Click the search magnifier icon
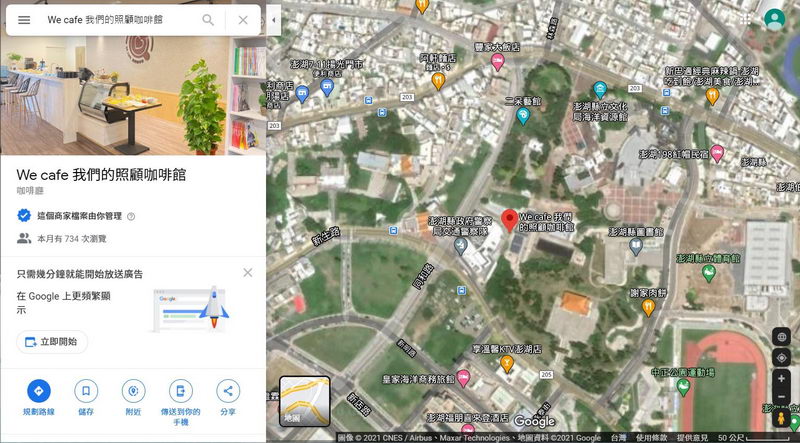Image resolution: width=800 pixels, height=443 pixels. [x=208, y=20]
